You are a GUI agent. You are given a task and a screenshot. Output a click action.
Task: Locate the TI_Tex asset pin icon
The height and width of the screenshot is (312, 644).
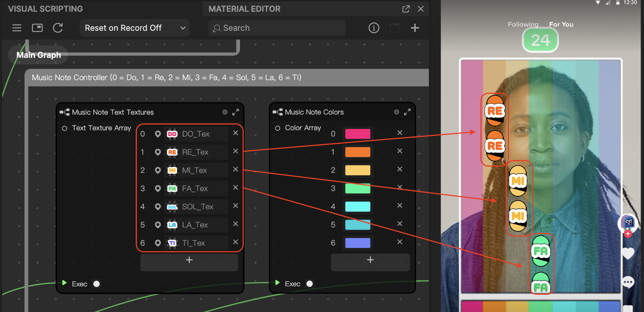(158, 243)
